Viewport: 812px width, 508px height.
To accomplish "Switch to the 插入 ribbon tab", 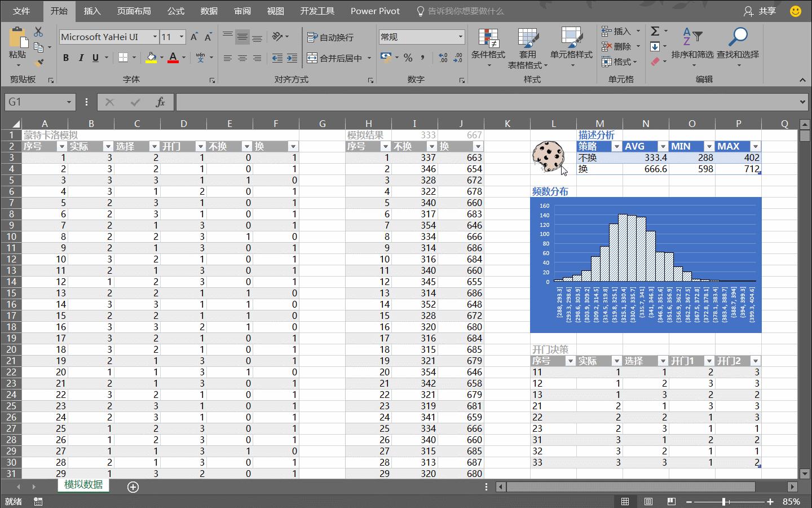I will pos(92,11).
